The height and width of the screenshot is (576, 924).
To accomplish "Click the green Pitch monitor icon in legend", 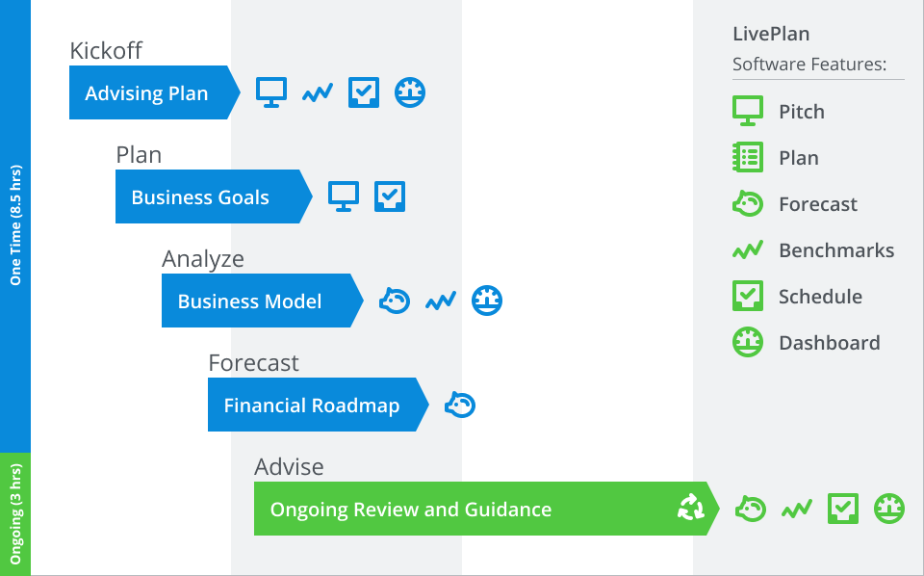I will click(x=748, y=112).
